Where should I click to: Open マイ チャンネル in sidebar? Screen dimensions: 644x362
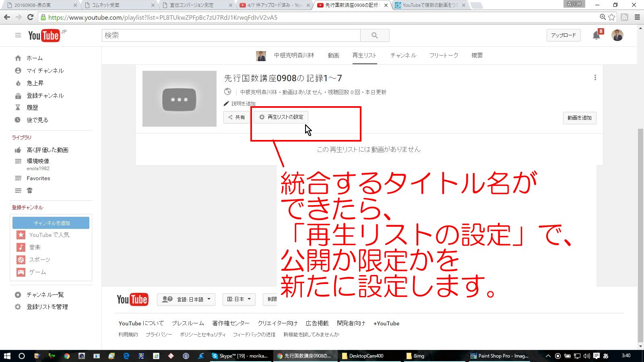45,71
